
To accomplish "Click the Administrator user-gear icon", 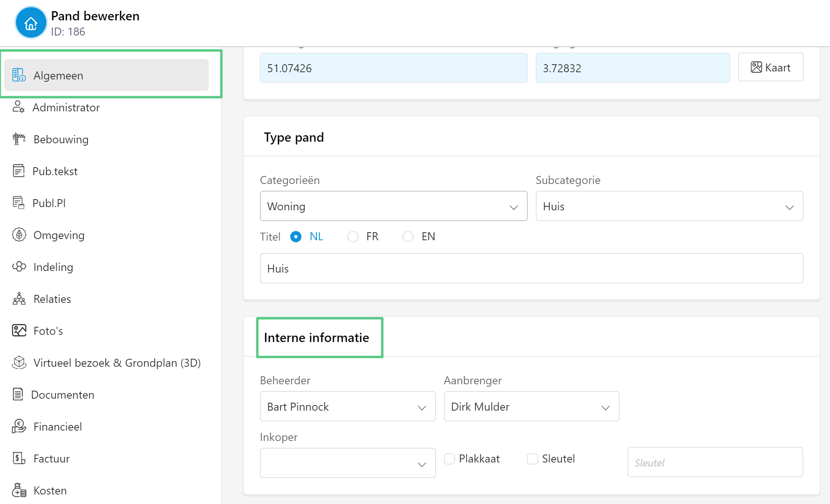I will point(18,107).
